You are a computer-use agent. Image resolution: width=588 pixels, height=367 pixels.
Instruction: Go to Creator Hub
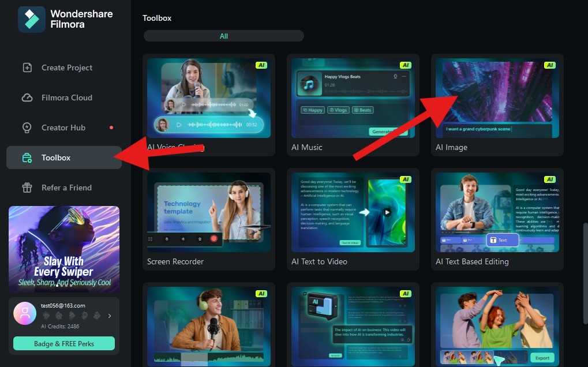point(63,128)
